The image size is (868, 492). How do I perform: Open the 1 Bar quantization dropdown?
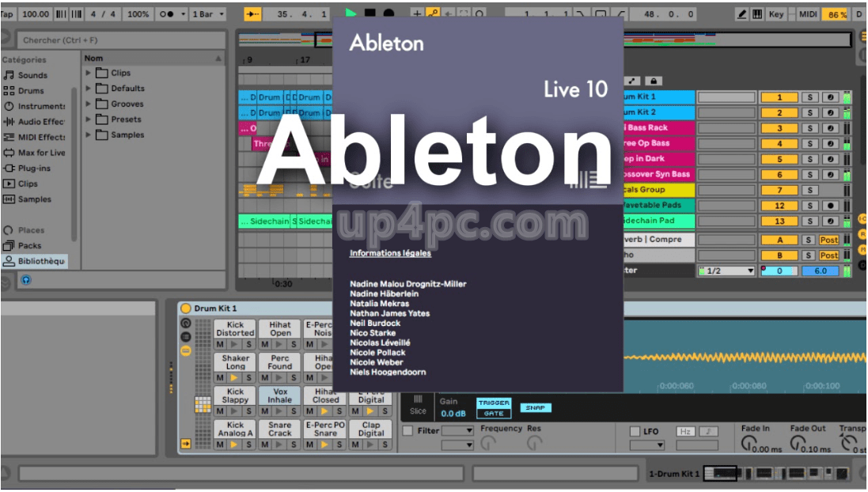[207, 13]
